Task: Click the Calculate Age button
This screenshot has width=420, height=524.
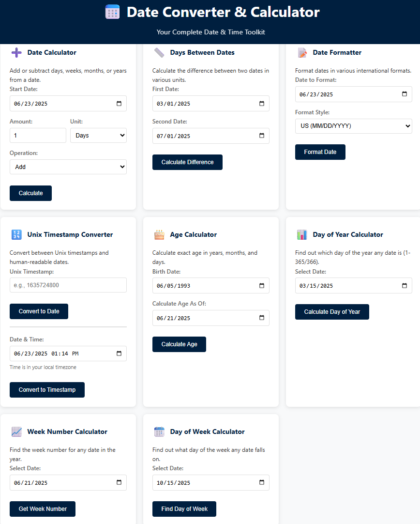Action: click(x=180, y=344)
